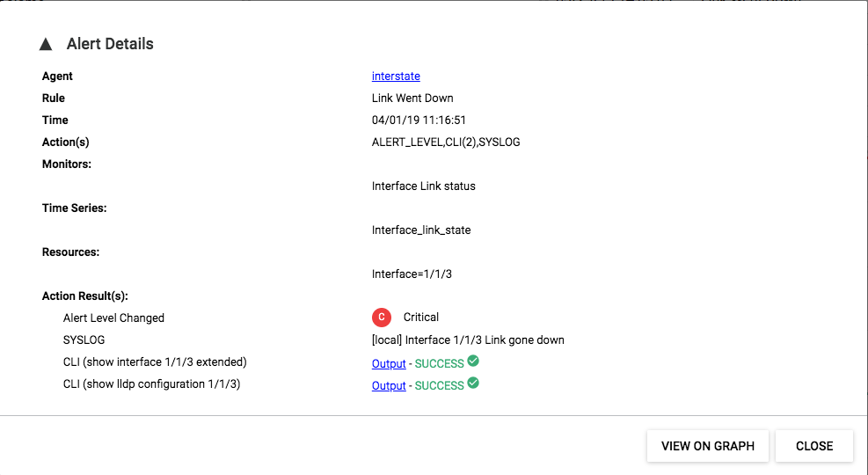Click the SYSLOG action result label
The image size is (868, 475).
click(x=84, y=340)
